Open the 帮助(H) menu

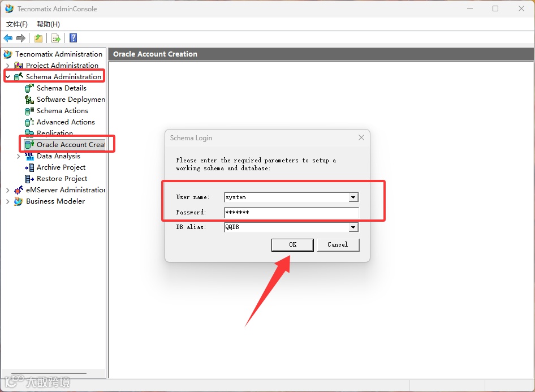[x=48, y=24]
